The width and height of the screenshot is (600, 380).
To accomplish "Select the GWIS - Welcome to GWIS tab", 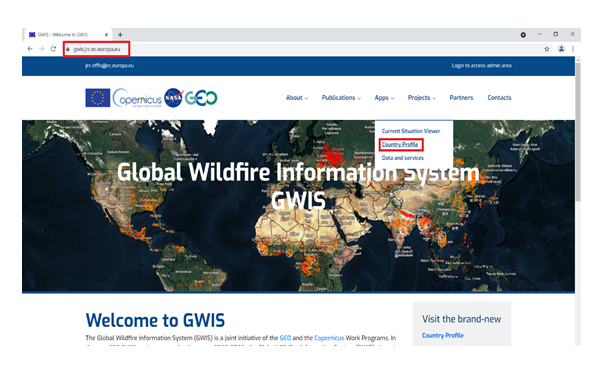I will (67, 35).
